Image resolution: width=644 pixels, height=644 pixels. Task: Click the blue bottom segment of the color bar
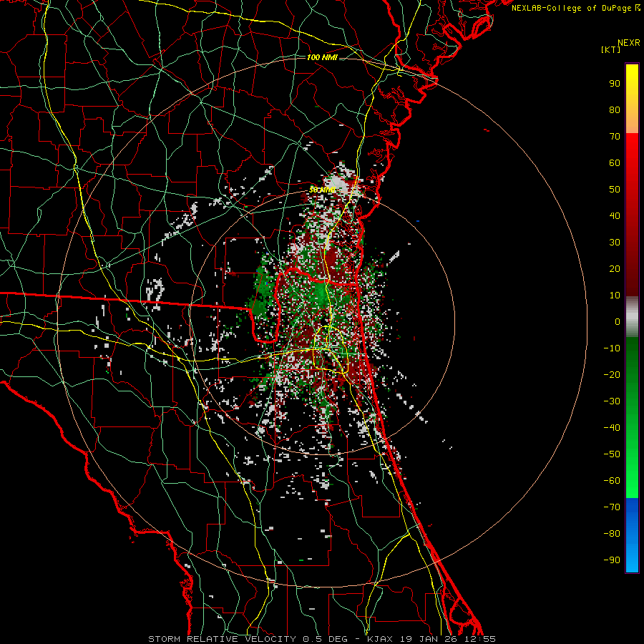632,535
